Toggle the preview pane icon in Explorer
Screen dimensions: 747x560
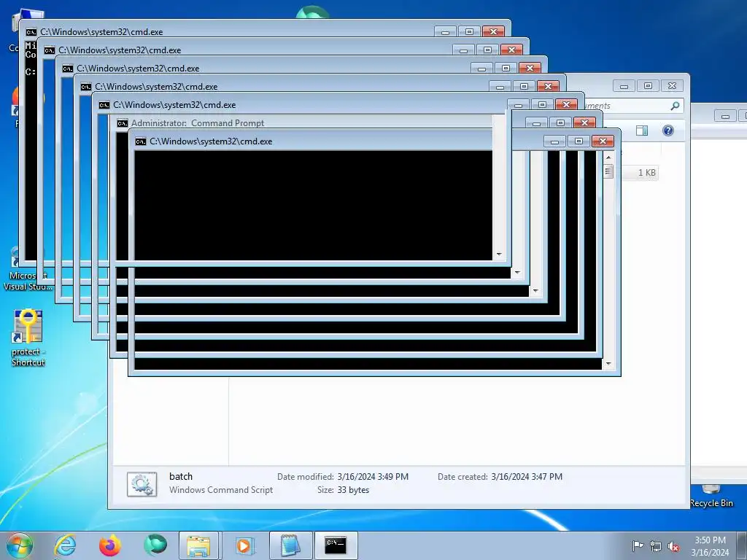(x=642, y=131)
